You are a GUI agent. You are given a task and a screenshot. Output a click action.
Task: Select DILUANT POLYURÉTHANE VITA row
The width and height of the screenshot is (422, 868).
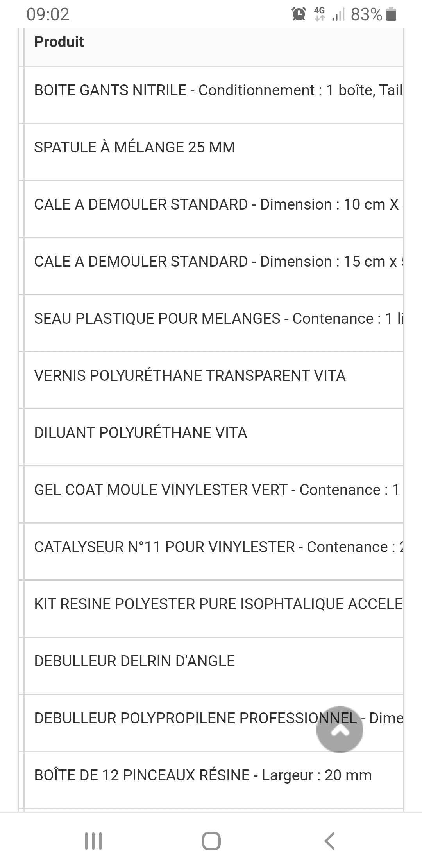point(141,433)
